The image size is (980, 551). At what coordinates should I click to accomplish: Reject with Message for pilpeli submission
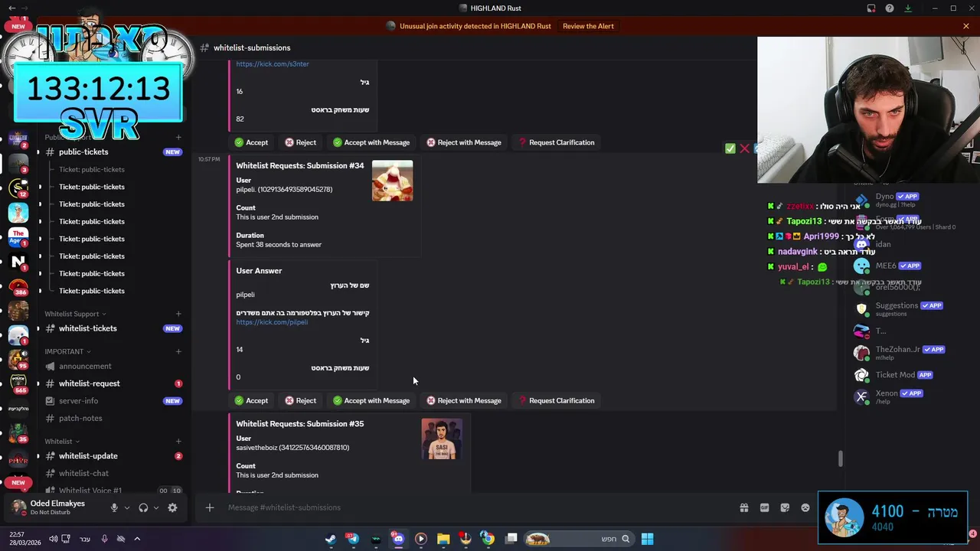click(464, 400)
